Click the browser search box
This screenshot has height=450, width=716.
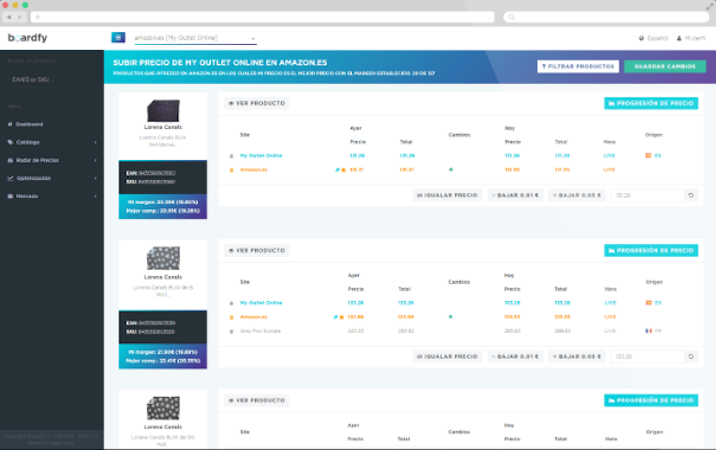(x=606, y=17)
